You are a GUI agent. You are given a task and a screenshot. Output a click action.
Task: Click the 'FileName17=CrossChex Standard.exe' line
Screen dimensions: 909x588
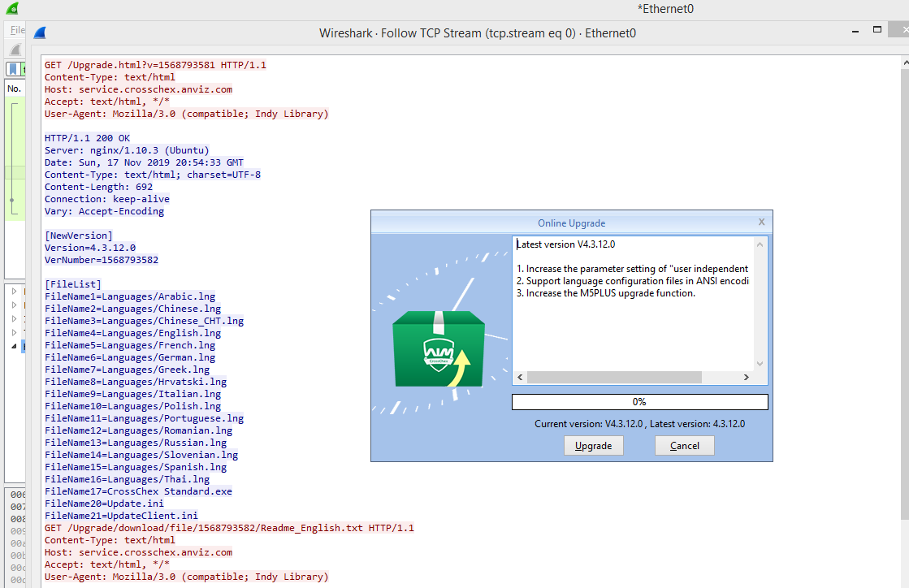pyautogui.click(x=139, y=491)
